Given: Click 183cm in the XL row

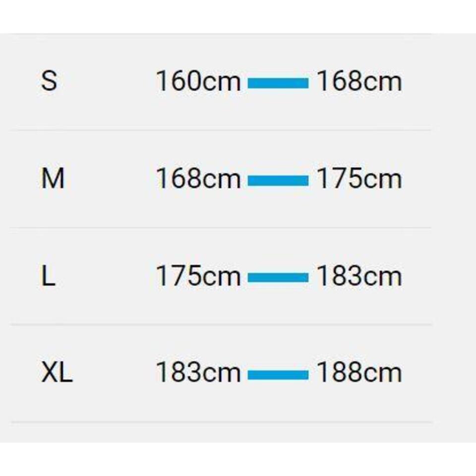Looking at the screenshot, I should point(198,373).
